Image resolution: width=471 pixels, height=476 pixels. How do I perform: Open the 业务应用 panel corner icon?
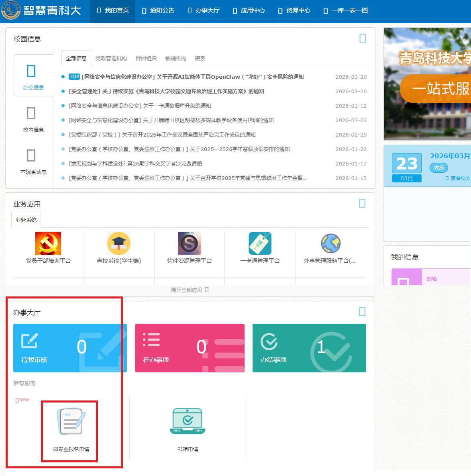tap(362, 203)
